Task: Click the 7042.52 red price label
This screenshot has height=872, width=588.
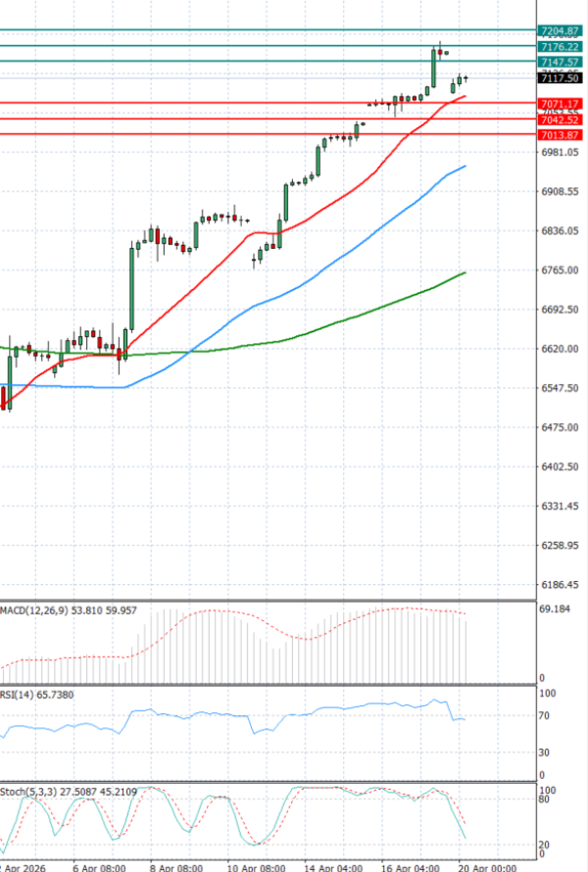Action: [x=561, y=120]
